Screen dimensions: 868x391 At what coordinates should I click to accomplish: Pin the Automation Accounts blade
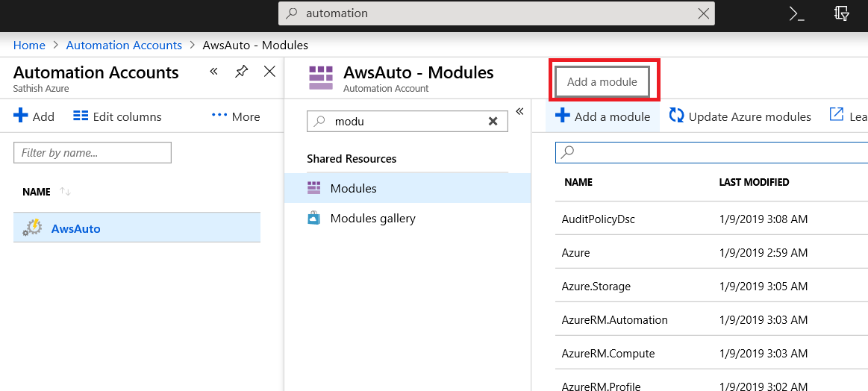(x=241, y=72)
